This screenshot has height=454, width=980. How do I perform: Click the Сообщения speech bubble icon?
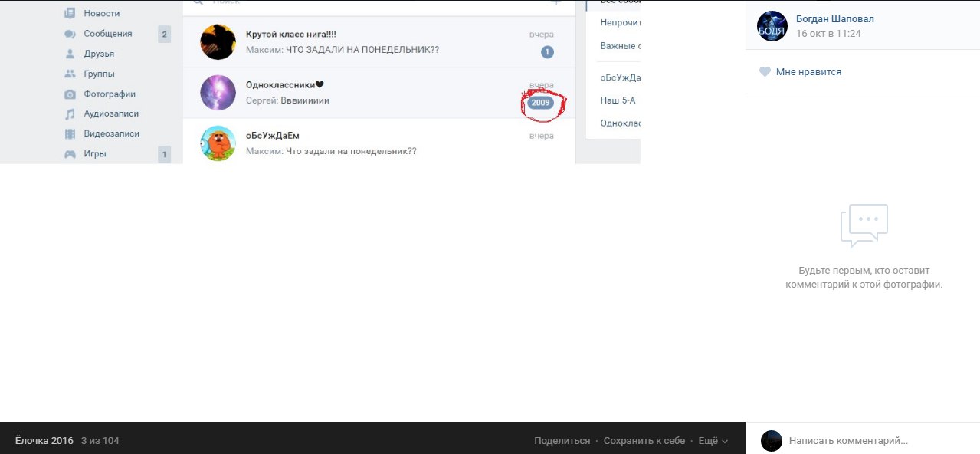(70, 34)
